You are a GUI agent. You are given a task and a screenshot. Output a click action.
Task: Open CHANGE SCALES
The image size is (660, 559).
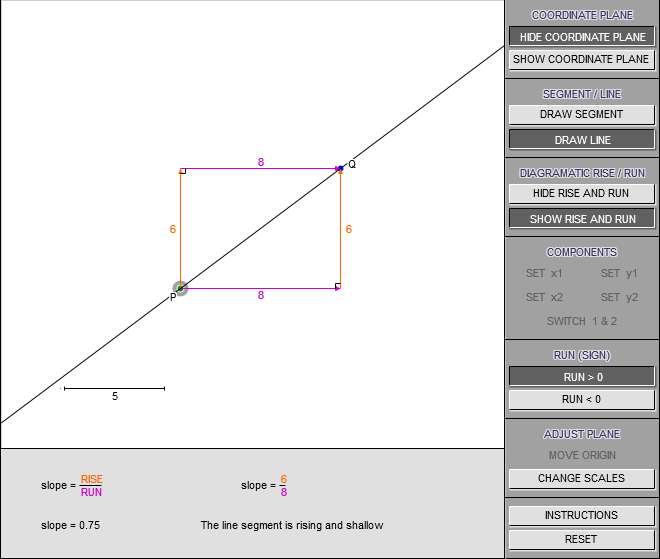pos(582,478)
